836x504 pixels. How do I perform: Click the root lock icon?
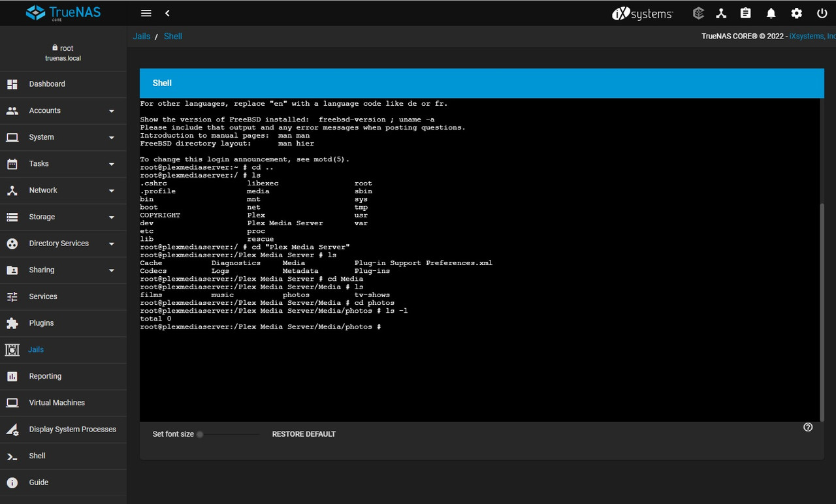click(56, 48)
